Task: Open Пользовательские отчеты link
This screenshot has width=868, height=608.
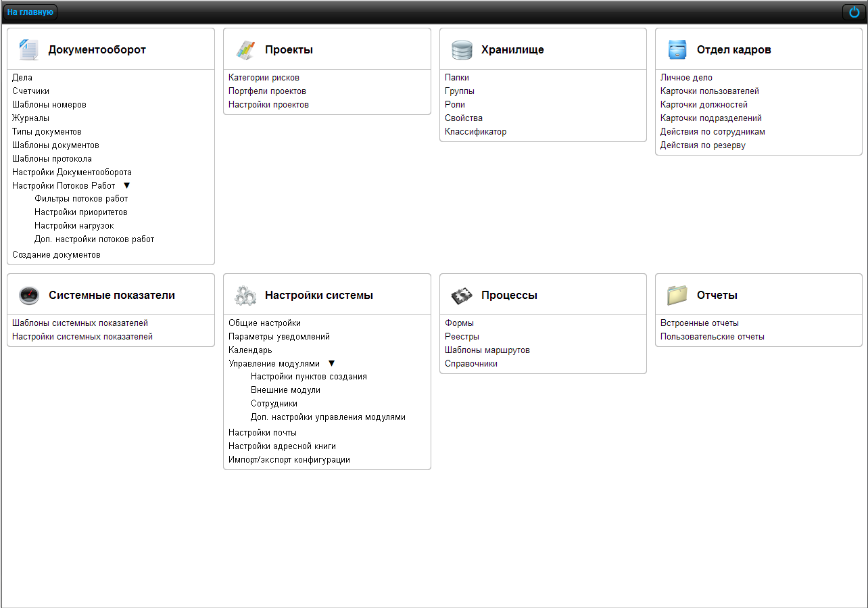Action: tap(713, 337)
